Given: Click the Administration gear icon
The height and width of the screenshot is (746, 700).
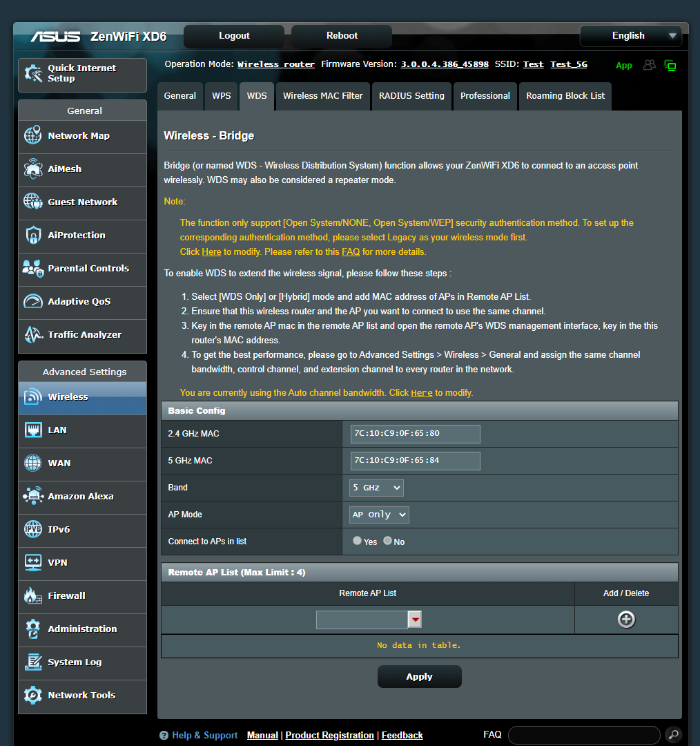Looking at the screenshot, I should pos(33,629).
